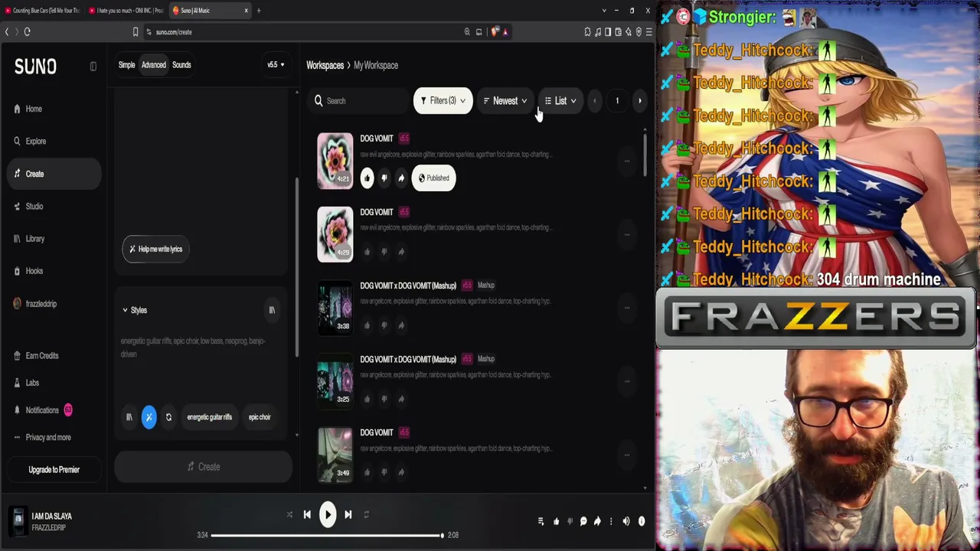Open the Labs section
The width and height of the screenshot is (980, 551).
click(32, 383)
